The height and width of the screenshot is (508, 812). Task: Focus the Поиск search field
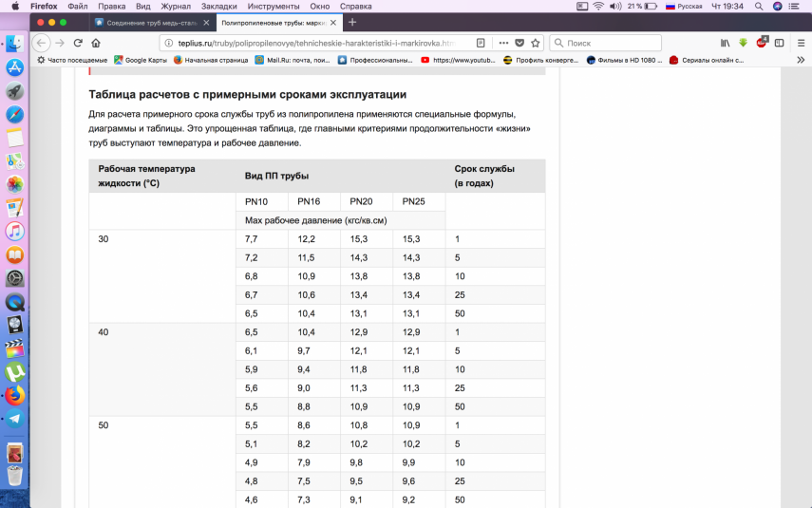tap(605, 43)
